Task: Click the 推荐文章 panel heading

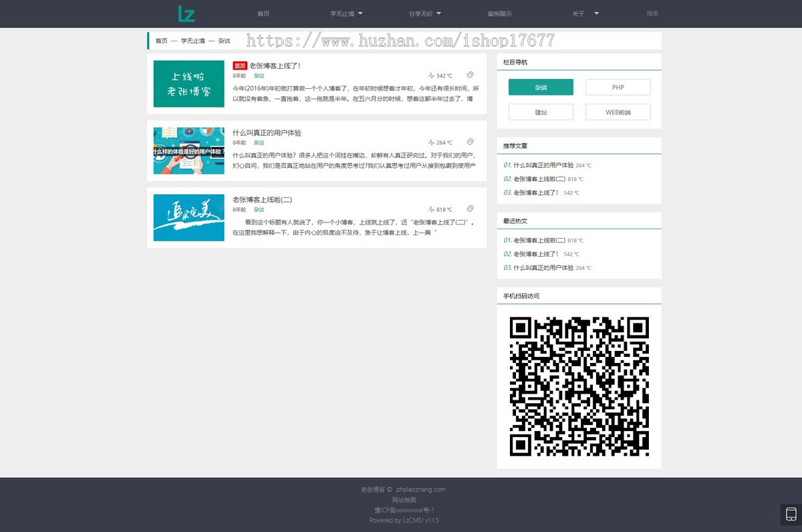Action: coord(515,145)
